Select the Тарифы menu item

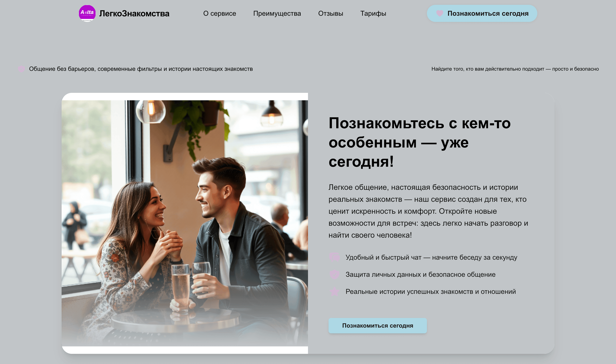click(x=373, y=14)
